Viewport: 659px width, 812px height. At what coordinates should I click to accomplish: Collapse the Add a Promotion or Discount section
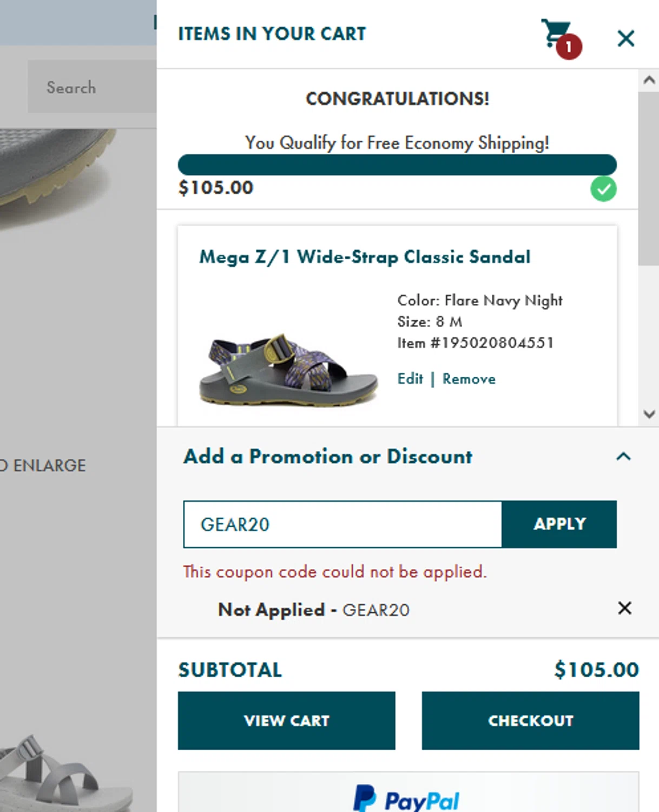point(623,456)
